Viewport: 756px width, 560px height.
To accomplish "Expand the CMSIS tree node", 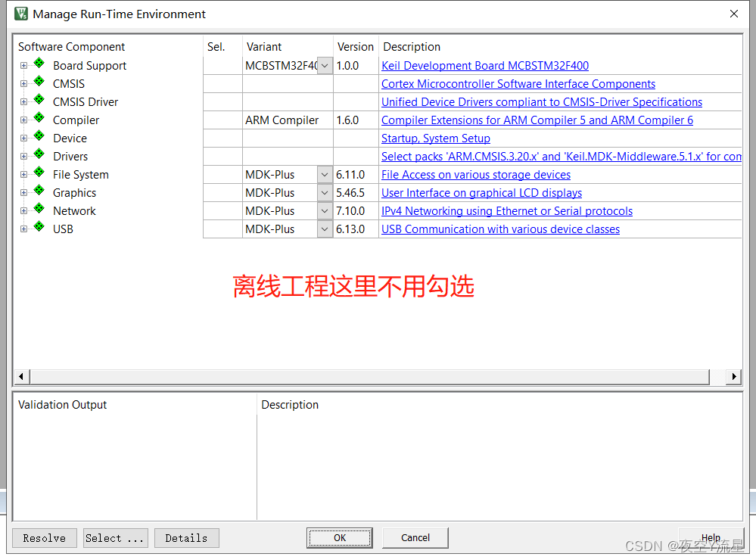I will point(23,84).
